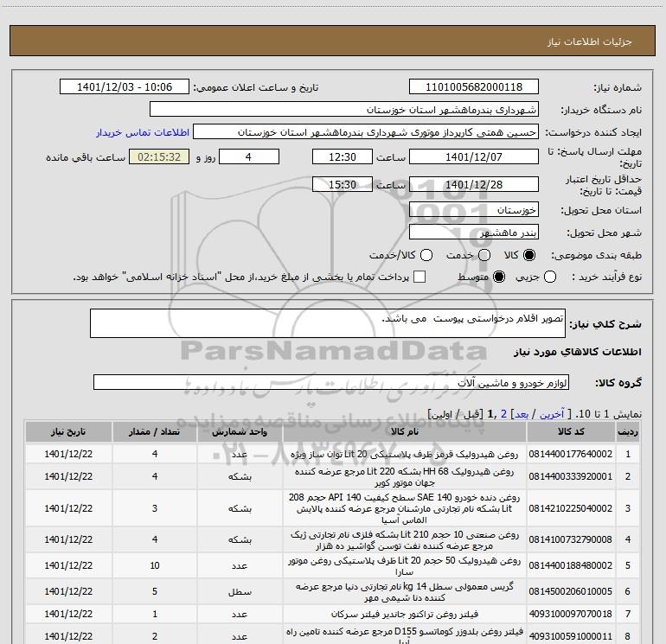666x644 pixels.
Task: Click product code 0814400177640002
Action: pyautogui.click(x=571, y=454)
